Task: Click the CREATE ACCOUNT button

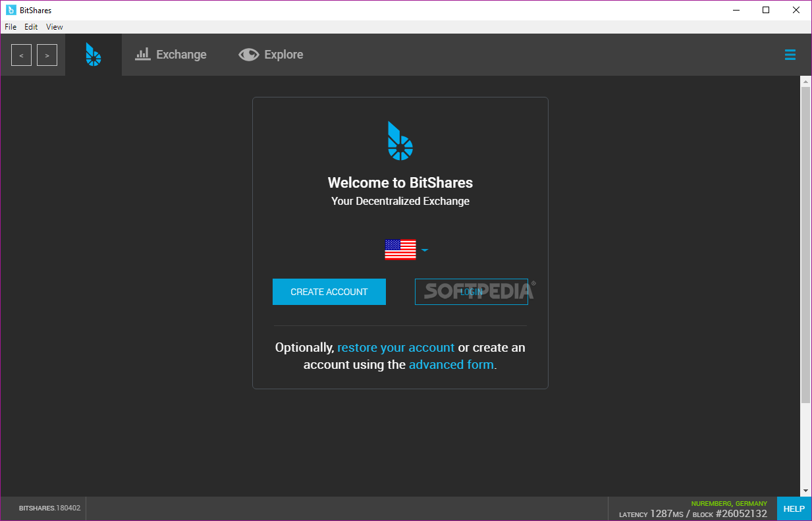Action: 329,292
